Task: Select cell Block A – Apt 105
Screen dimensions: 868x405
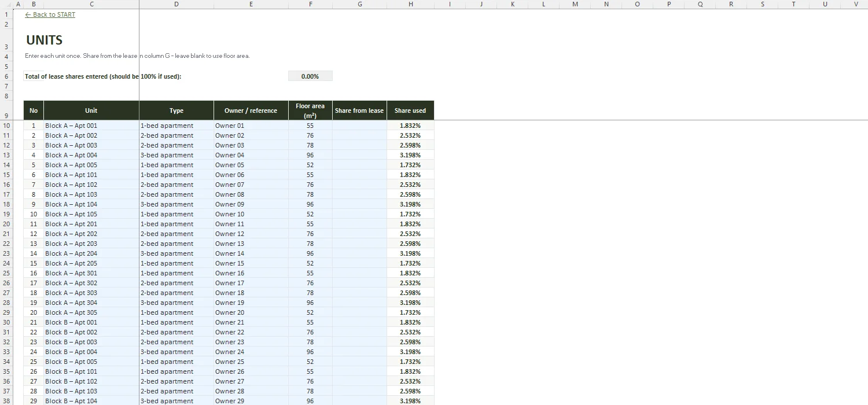Action: pos(91,214)
